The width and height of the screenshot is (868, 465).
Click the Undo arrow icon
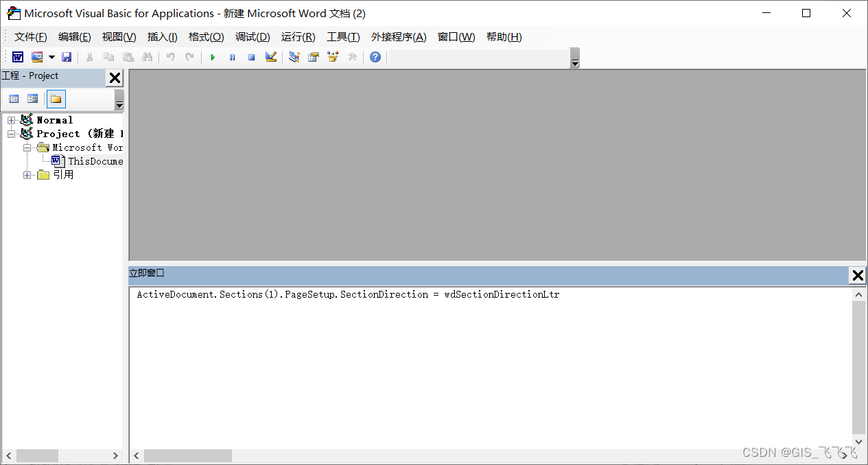pyautogui.click(x=170, y=57)
